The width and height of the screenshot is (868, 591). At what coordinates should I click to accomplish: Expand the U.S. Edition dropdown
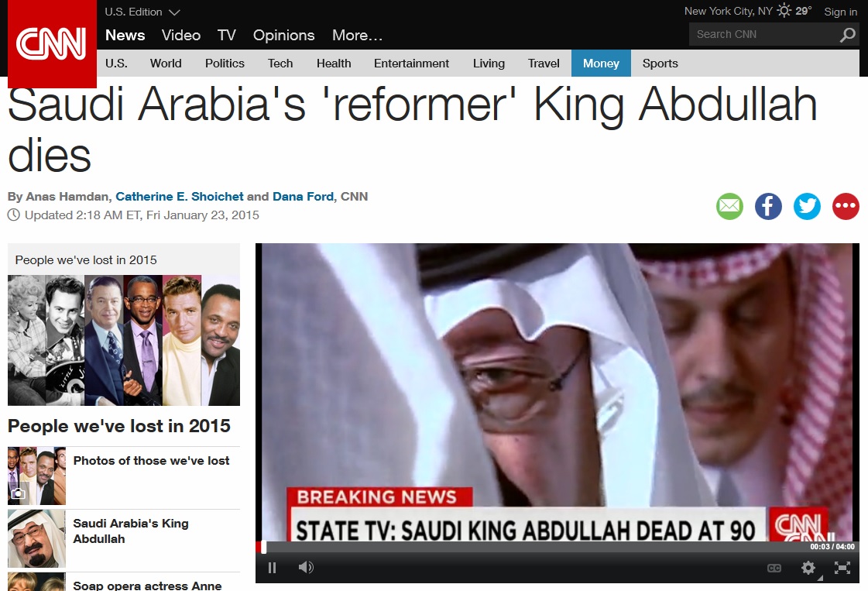pos(142,12)
